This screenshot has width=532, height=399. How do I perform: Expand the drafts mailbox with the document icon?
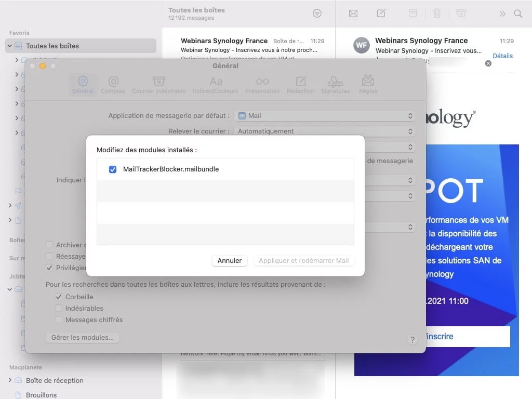tap(10, 220)
